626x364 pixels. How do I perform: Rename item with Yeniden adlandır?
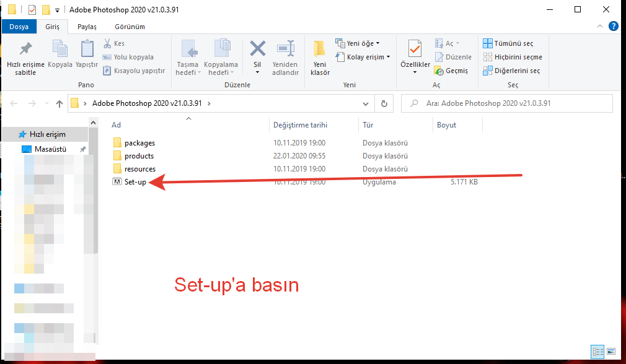(x=286, y=58)
